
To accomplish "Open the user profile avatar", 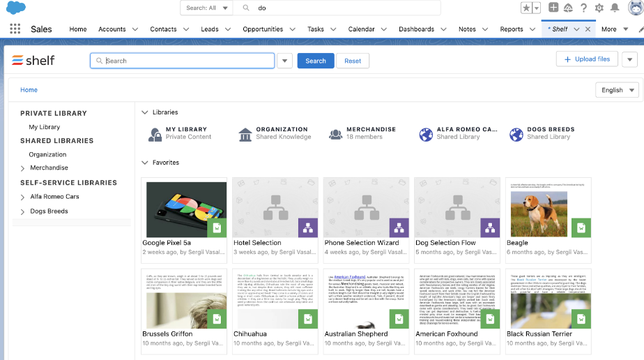I will pos(636,8).
